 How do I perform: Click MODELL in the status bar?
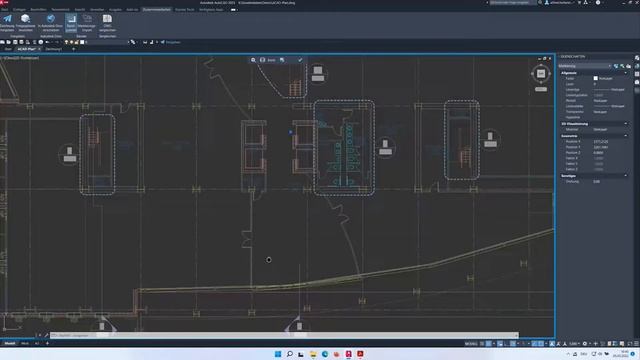[x=471, y=344]
